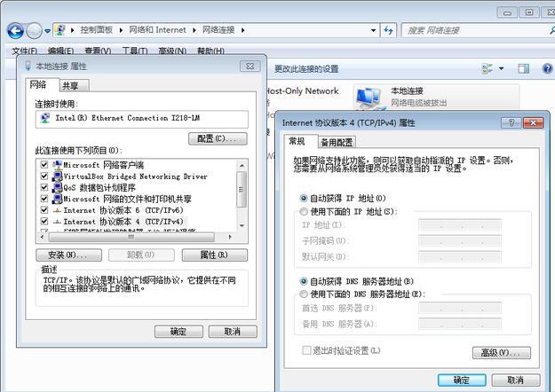Select 使用下面的 DNS 服务器地址(E) radio button
Image resolution: width=555 pixels, height=392 pixels.
[x=304, y=294]
